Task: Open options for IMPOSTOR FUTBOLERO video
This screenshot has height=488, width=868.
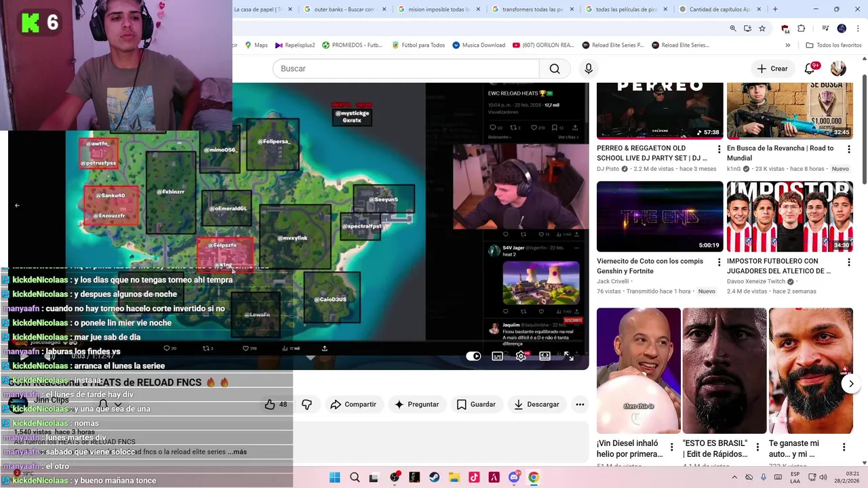Action: (849, 262)
